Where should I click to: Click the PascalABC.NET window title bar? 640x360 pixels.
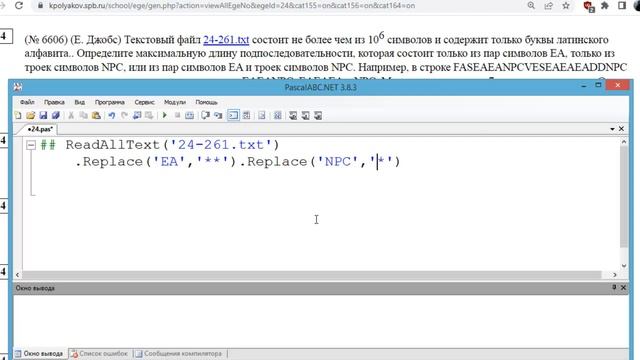click(x=320, y=87)
